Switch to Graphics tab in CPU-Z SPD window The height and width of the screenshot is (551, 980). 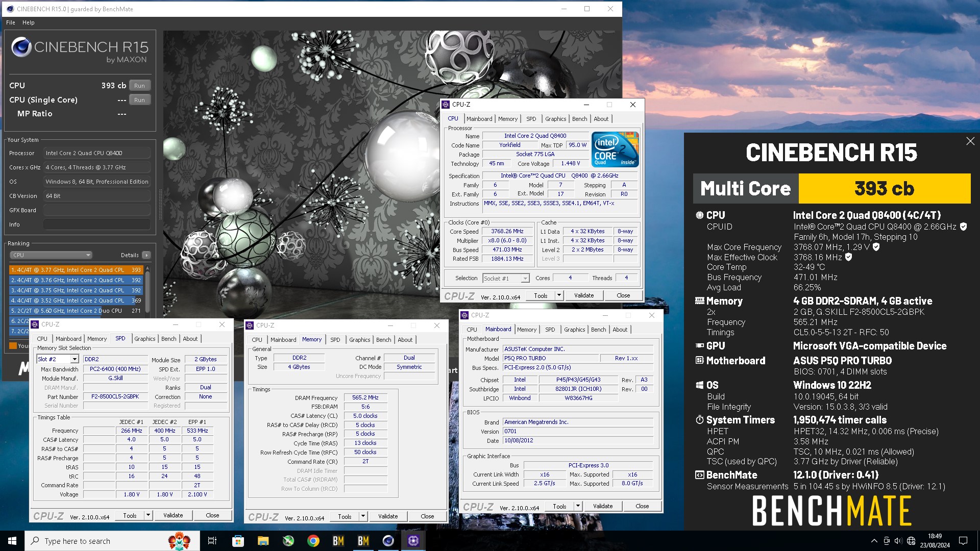[x=145, y=339]
